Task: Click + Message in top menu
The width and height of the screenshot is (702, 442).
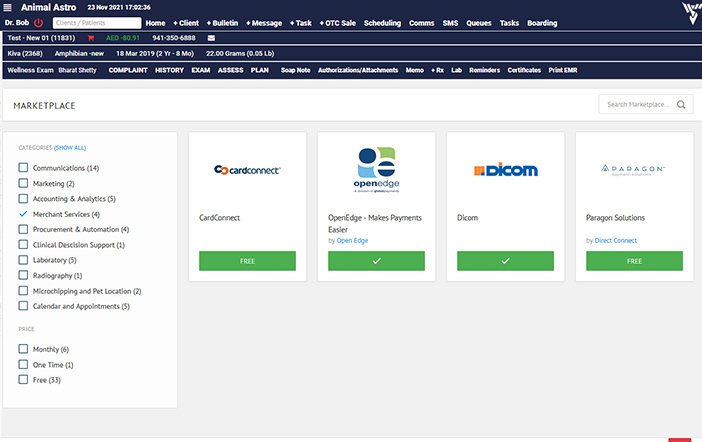Action: tap(264, 23)
